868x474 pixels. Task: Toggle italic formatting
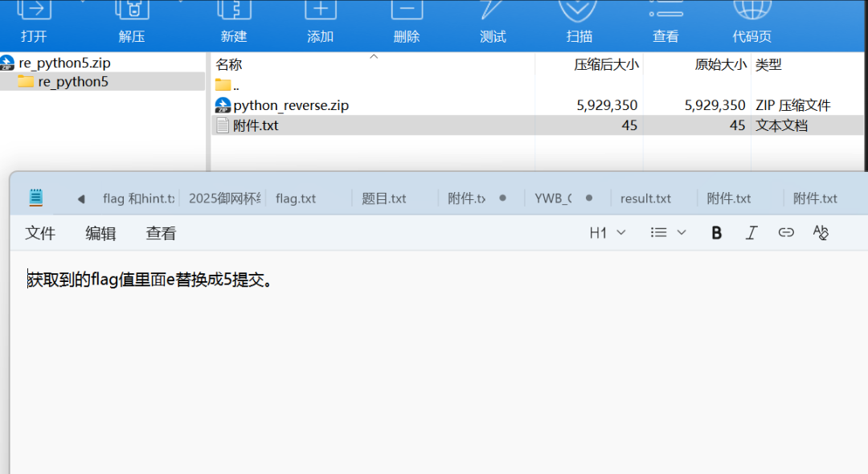[x=751, y=233]
